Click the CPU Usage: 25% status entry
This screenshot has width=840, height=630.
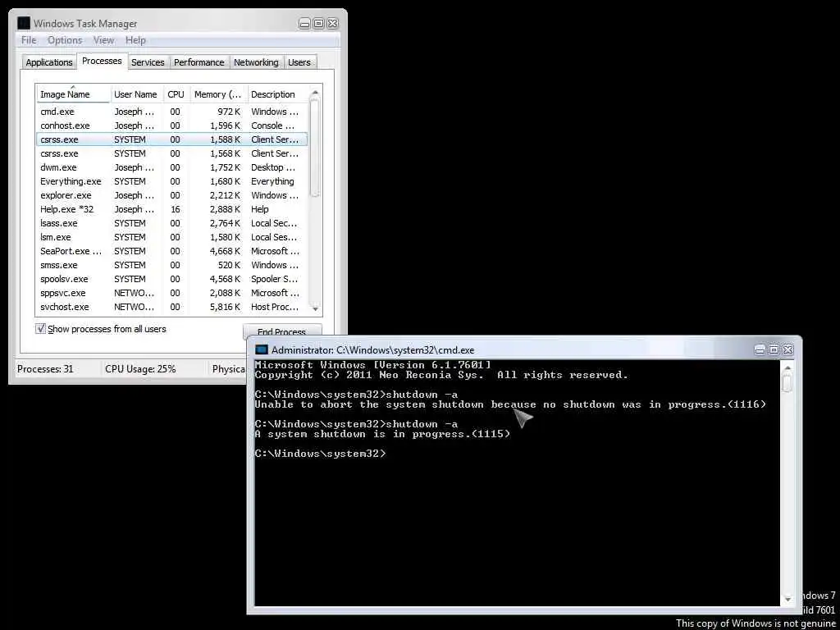tap(140, 368)
